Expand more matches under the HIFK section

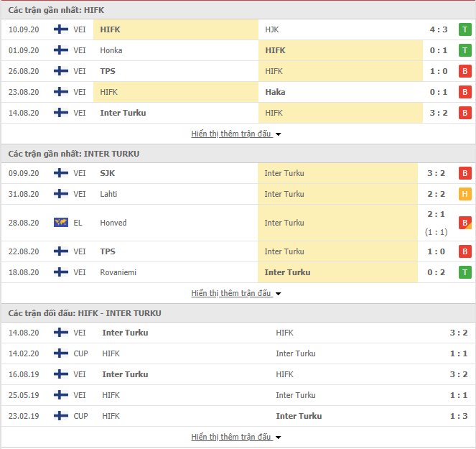coord(235,134)
